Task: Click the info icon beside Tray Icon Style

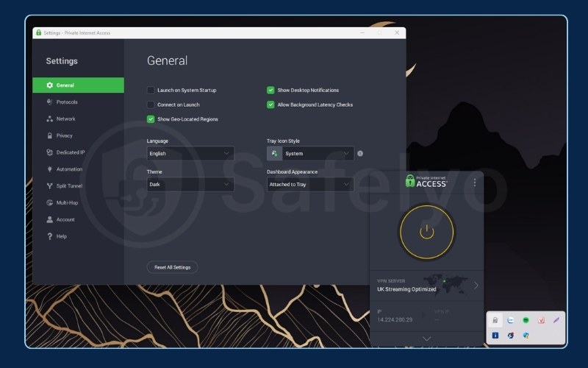Action: [360, 153]
